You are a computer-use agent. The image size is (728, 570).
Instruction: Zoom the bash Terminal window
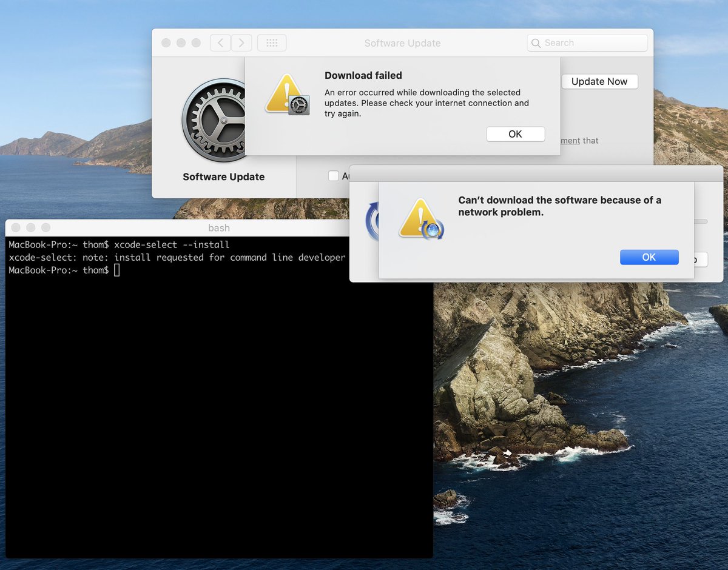point(45,228)
